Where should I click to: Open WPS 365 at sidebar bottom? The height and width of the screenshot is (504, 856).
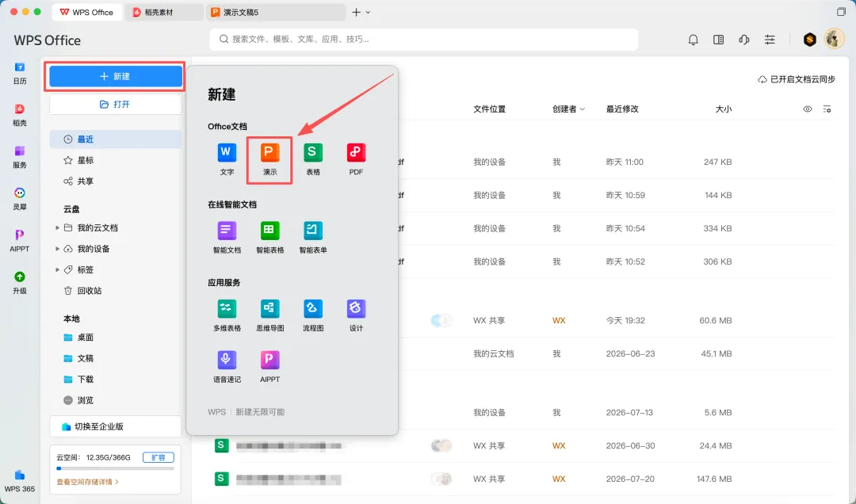pos(20,480)
